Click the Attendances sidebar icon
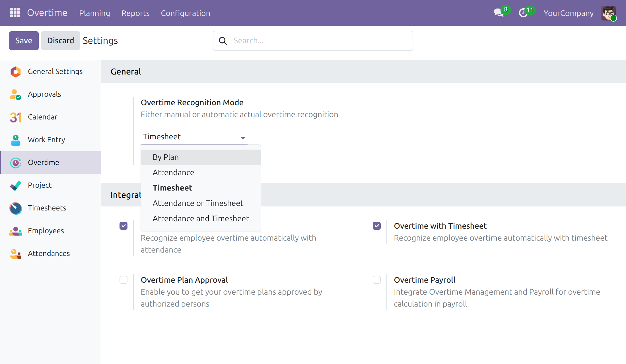 tap(15, 254)
